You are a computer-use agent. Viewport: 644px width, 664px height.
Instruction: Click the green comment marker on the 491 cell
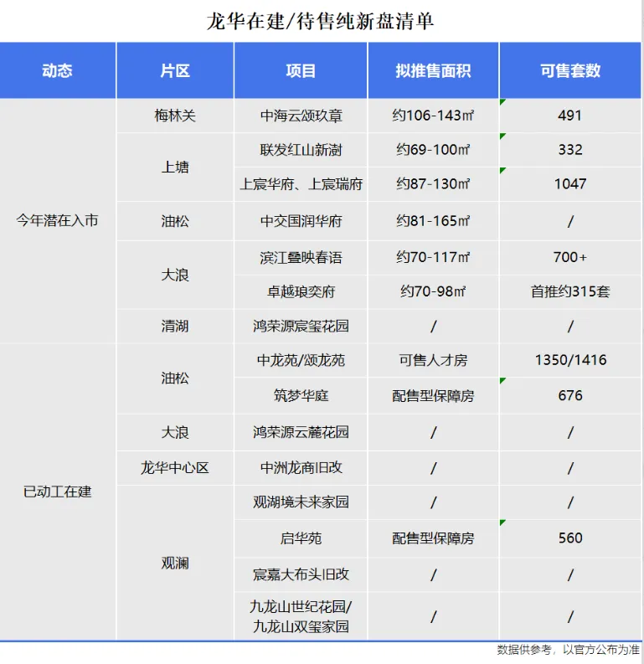pos(502,101)
